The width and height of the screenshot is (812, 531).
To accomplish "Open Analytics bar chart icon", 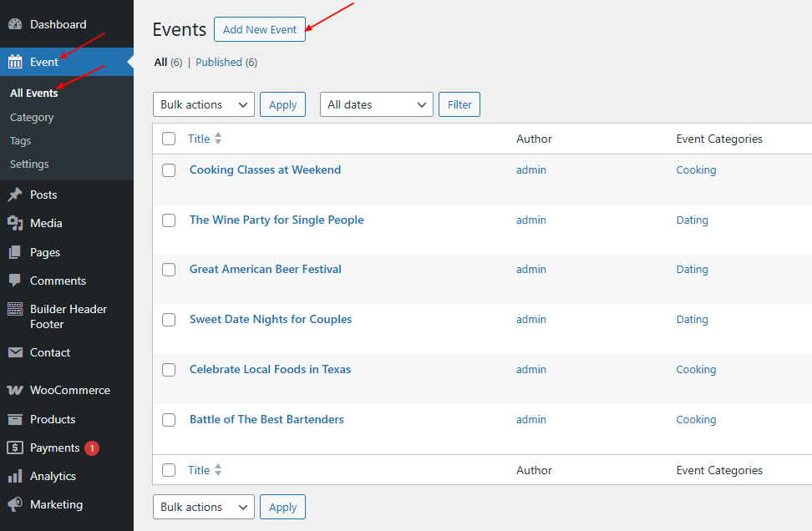I will coord(15,476).
